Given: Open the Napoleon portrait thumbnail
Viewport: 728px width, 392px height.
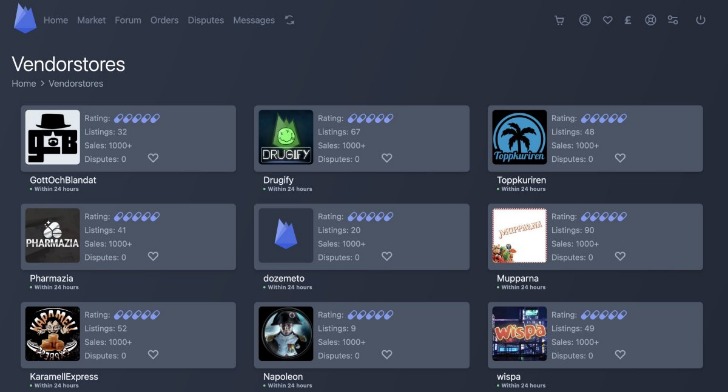Looking at the screenshot, I should (x=286, y=333).
